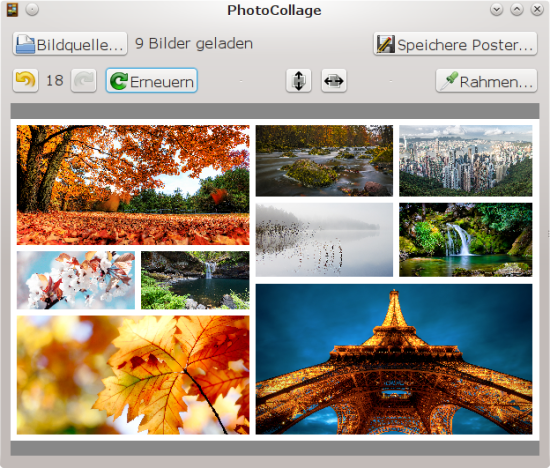The height and width of the screenshot is (468, 550).
Task: Select the orange maple leaf photo
Action: pos(133,375)
